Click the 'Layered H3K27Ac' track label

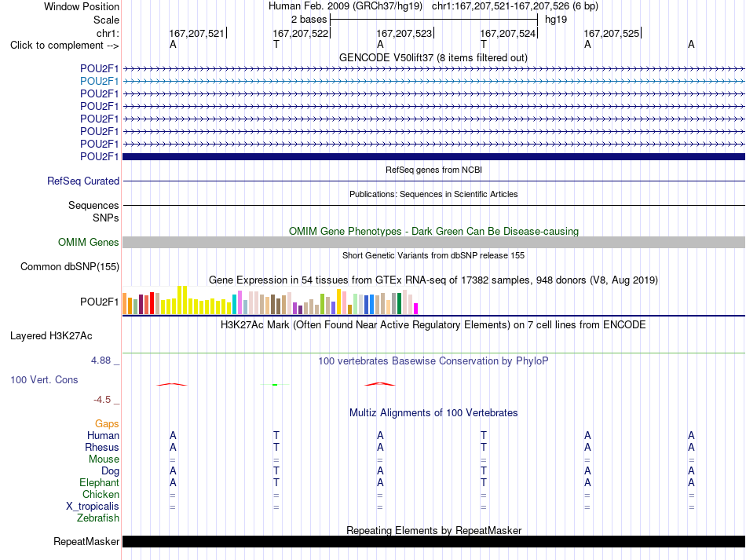(x=51, y=336)
